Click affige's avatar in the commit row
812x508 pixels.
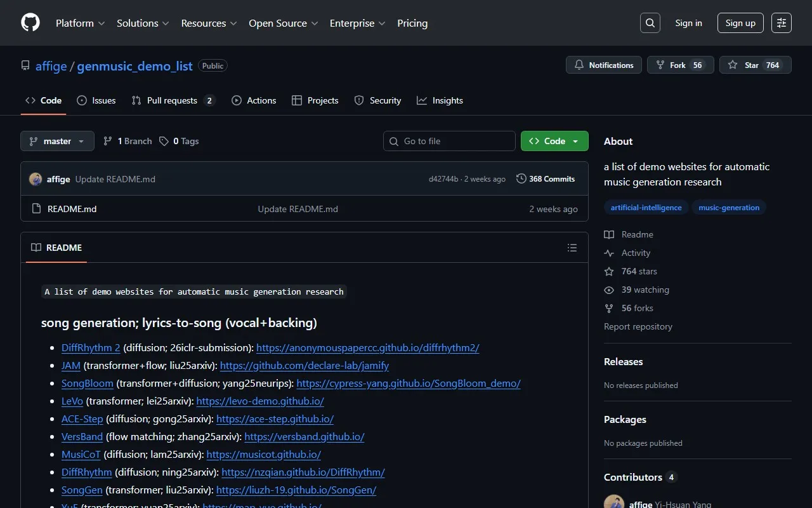click(36, 179)
